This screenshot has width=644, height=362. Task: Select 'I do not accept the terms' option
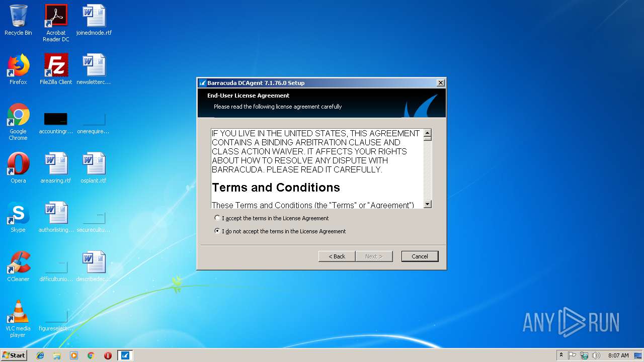pyautogui.click(x=217, y=231)
